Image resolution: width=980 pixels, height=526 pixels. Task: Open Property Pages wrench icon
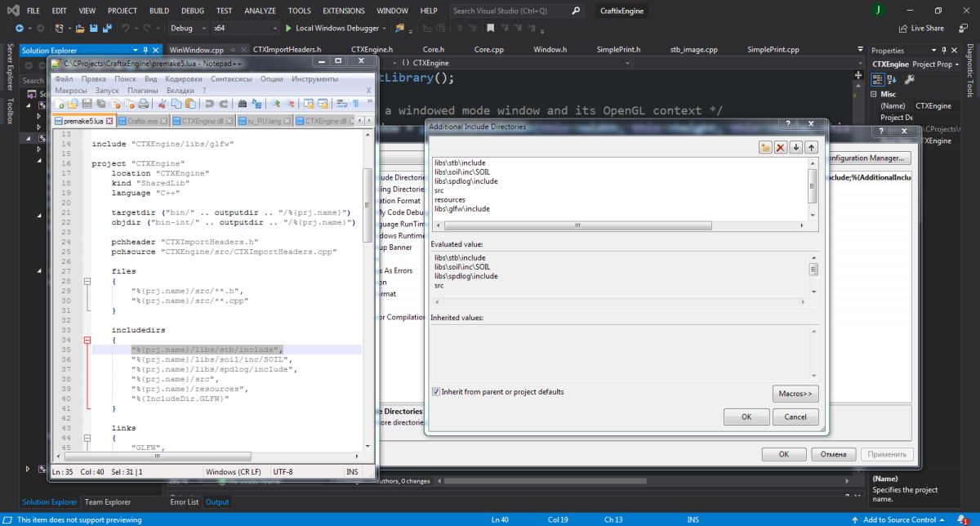tap(909, 79)
